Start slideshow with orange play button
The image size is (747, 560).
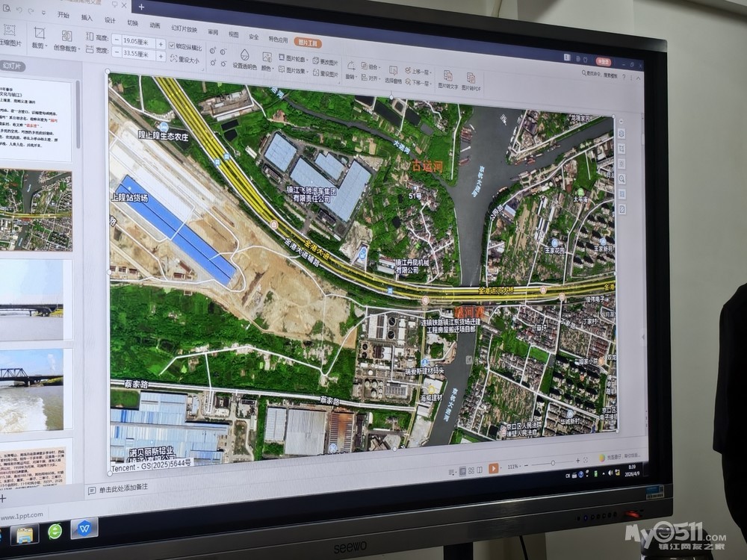[494, 468]
